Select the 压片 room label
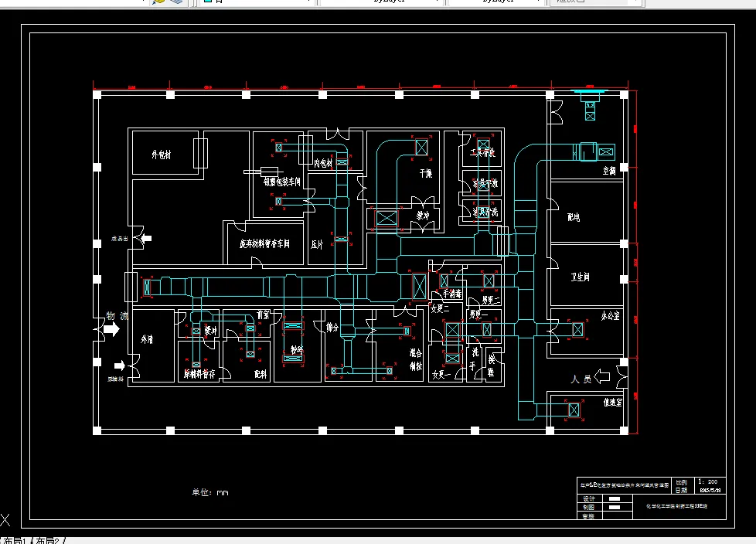Viewport: 756px width, 544px height. [317, 245]
